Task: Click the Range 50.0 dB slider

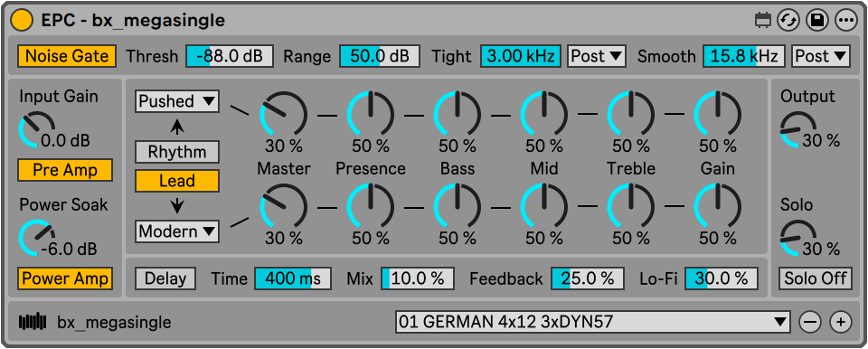Action: (x=379, y=56)
